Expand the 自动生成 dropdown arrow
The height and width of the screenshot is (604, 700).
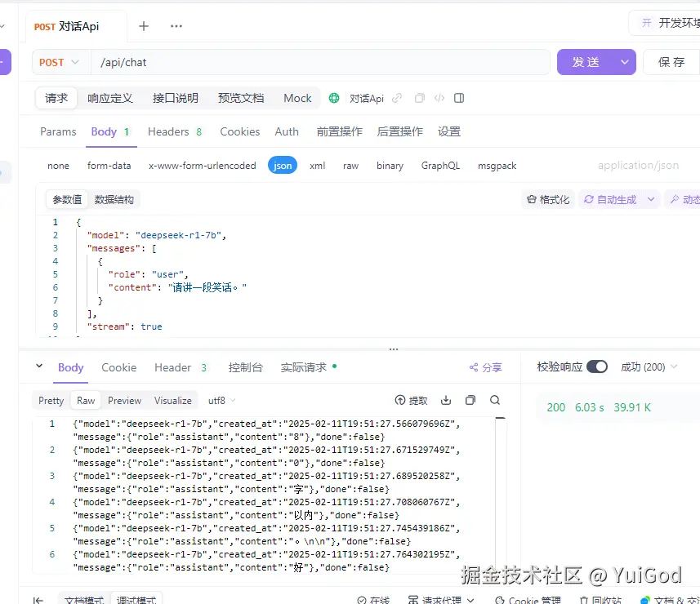coord(651,199)
